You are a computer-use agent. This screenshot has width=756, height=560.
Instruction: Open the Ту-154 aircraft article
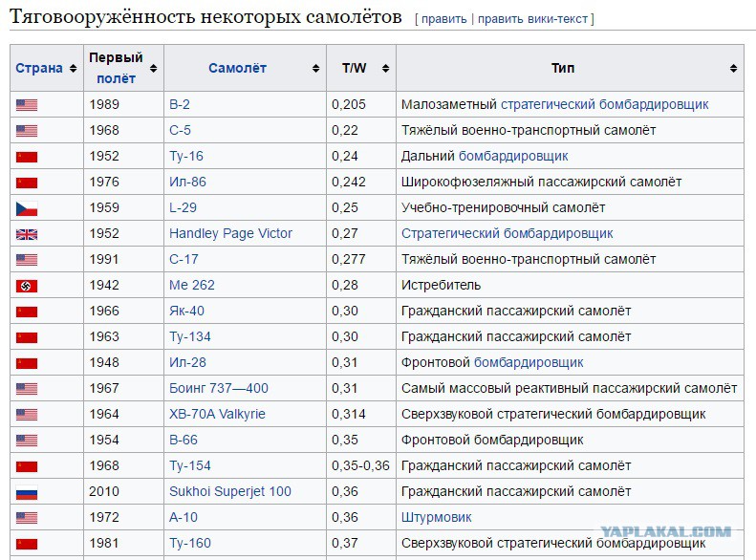click(x=190, y=466)
